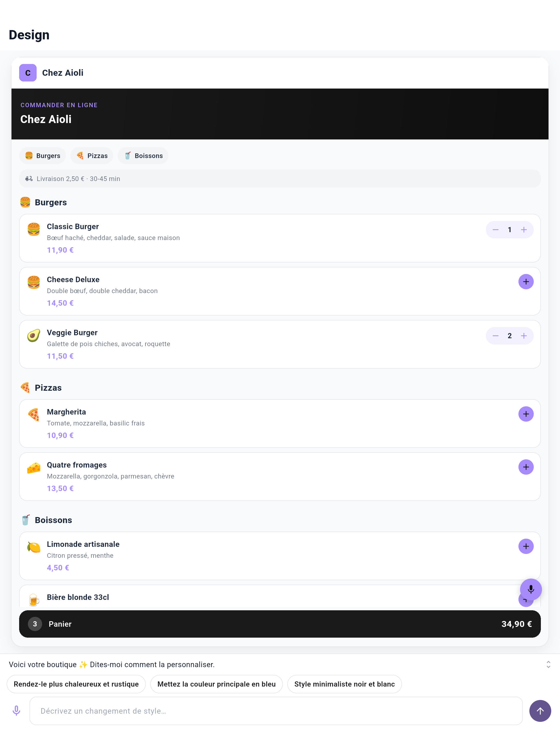
Task: Click the Classic Burger emoji icon
Action: (34, 230)
